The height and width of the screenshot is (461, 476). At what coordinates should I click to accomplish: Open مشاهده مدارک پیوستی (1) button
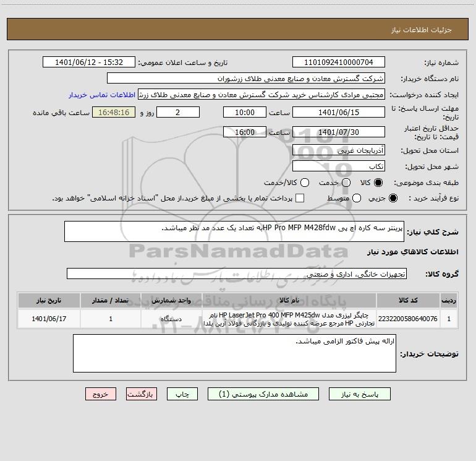coord(263,394)
